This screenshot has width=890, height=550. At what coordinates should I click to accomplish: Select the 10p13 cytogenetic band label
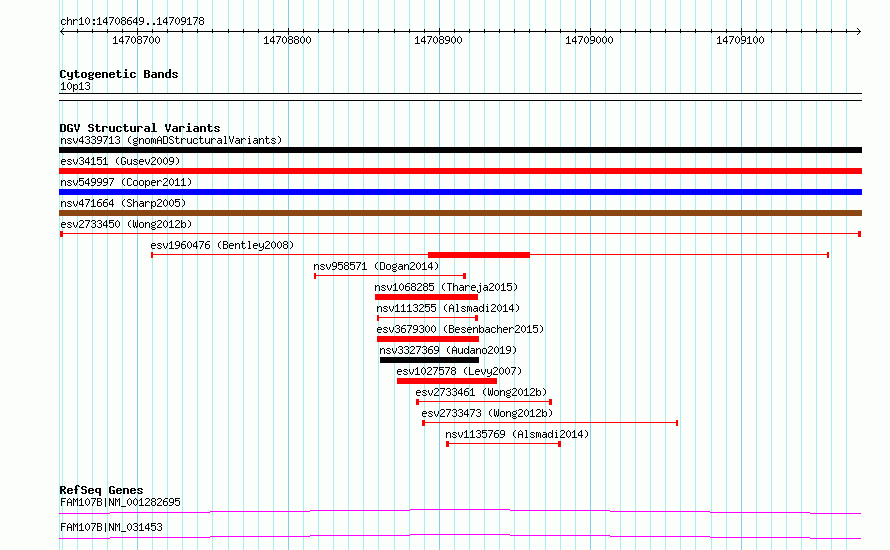pyautogui.click(x=75, y=86)
